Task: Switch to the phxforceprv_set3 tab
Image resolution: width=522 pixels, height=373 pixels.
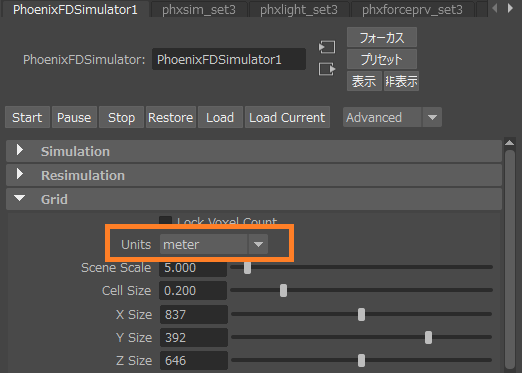Action: click(x=412, y=10)
